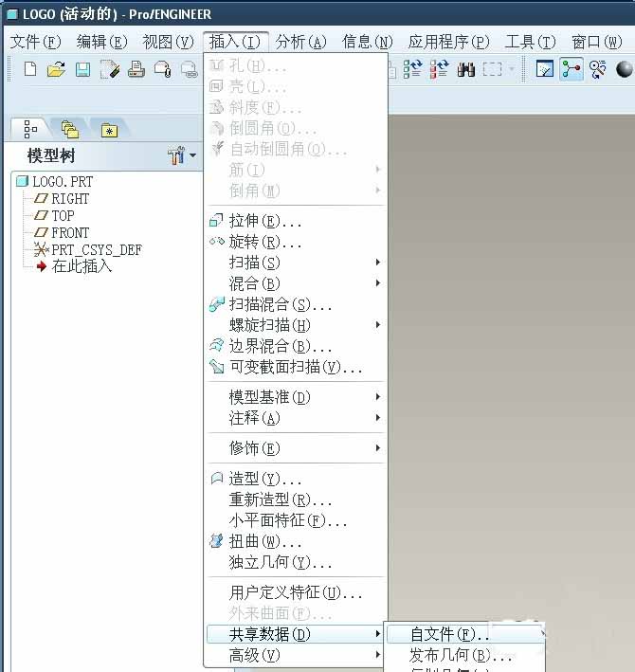
Task: Select the 在此插入 insert marker
Action: point(74,266)
